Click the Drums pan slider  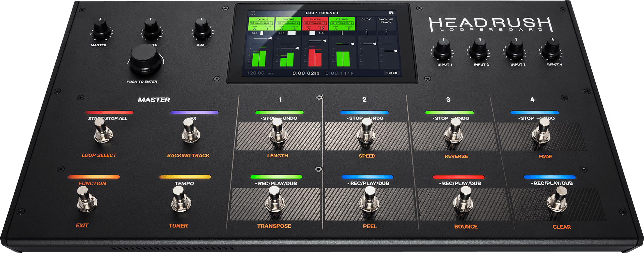342,33
